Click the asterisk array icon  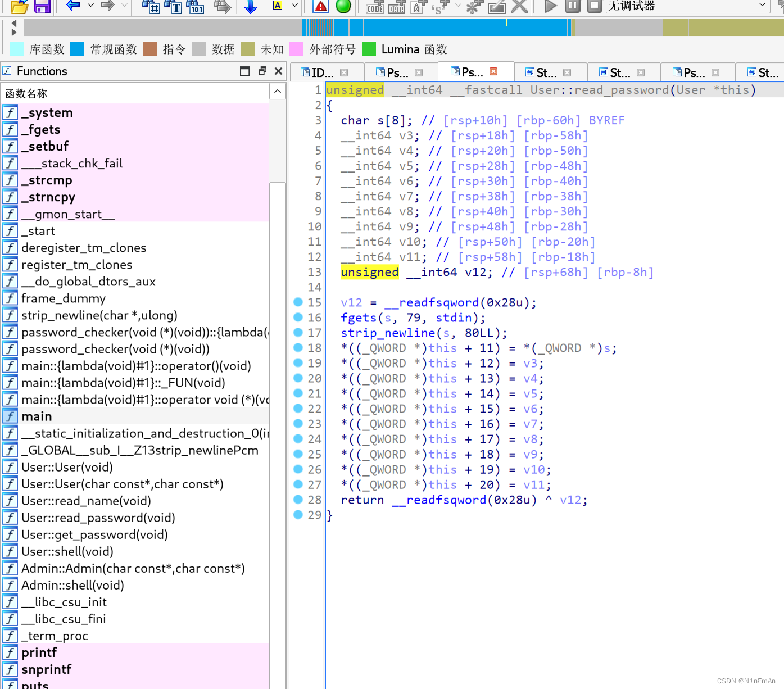click(475, 7)
